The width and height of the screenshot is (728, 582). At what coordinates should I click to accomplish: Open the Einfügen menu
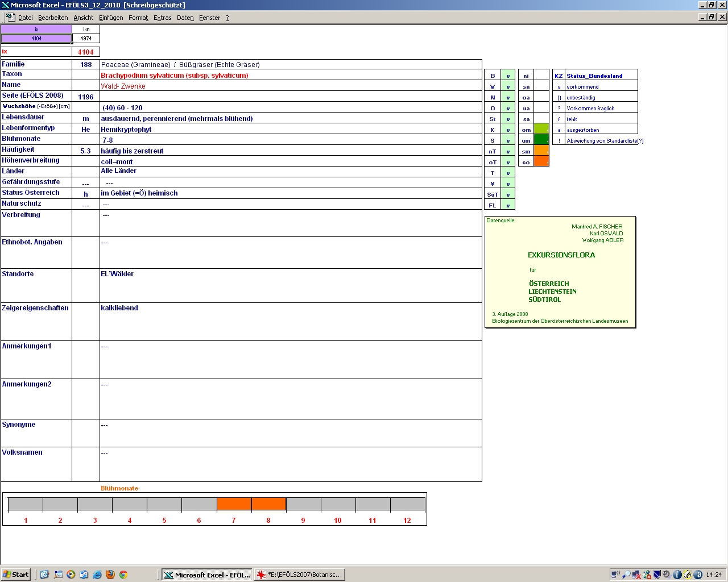click(111, 18)
